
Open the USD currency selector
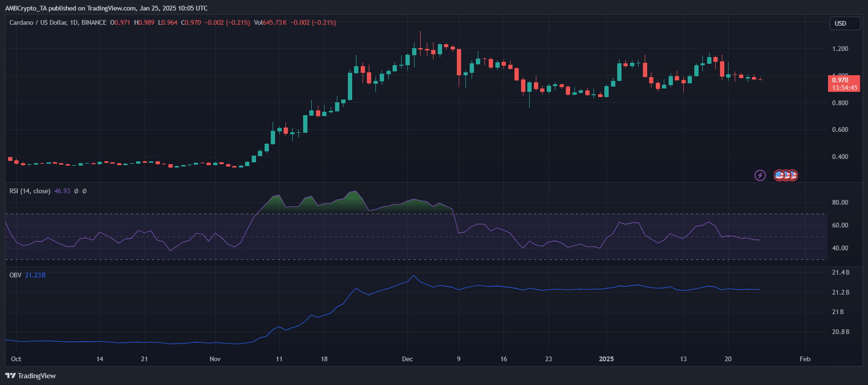[x=844, y=23]
